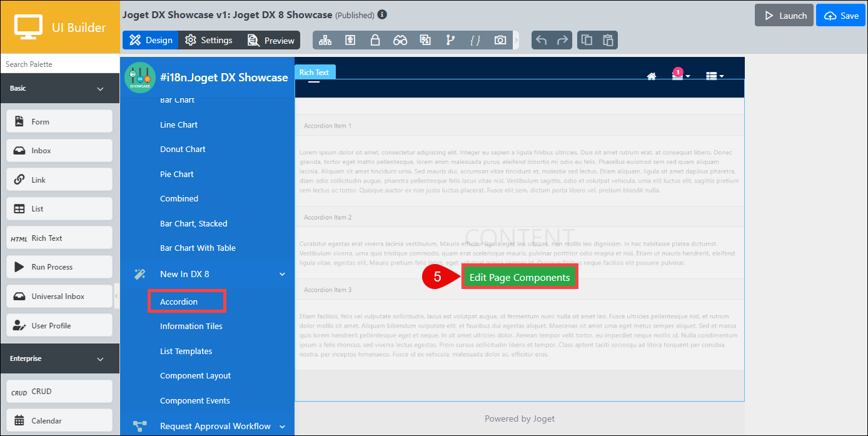Click the Edit Page Components button
This screenshot has width=868, height=436.
520,278
